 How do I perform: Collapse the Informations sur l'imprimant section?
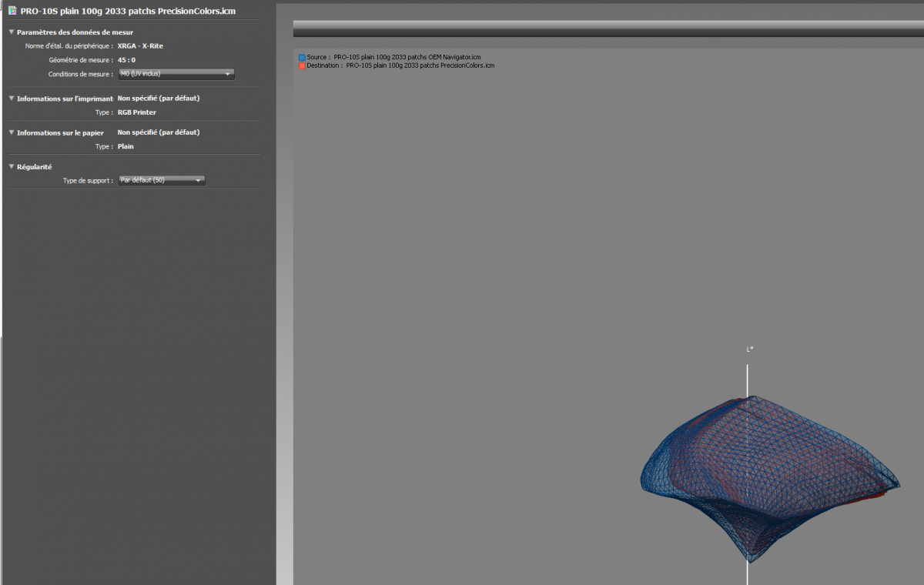click(x=11, y=99)
